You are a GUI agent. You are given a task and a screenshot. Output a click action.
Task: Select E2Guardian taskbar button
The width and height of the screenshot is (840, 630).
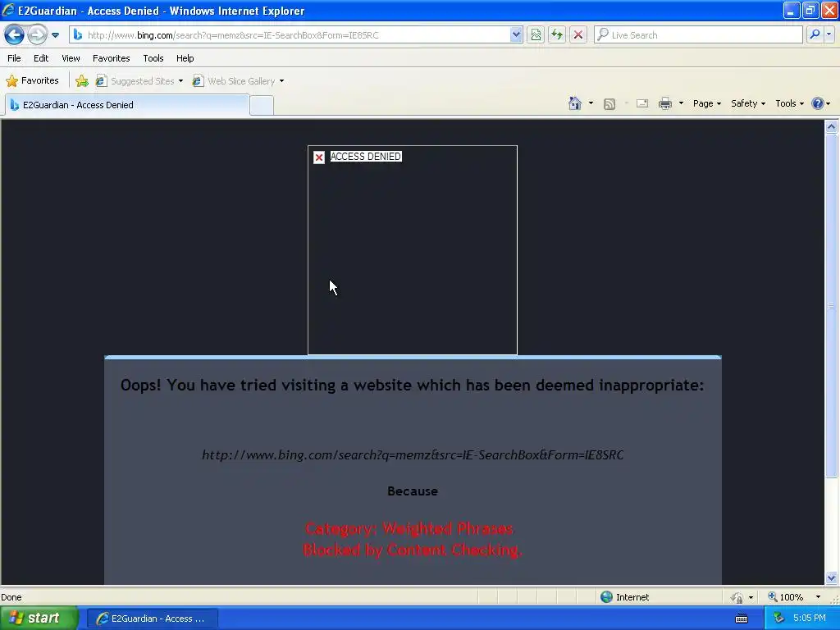click(x=152, y=619)
